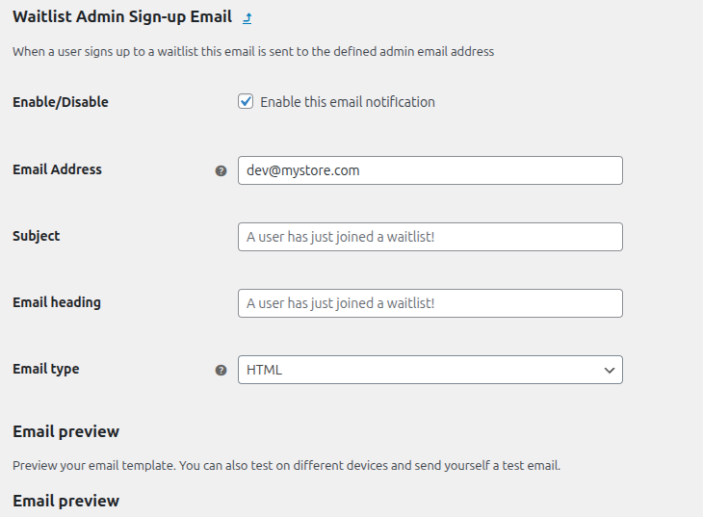Image resolution: width=703 pixels, height=517 pixels.
Task: Focus the Email Address field containing dev@mystore.com
Action: [430, 170]
